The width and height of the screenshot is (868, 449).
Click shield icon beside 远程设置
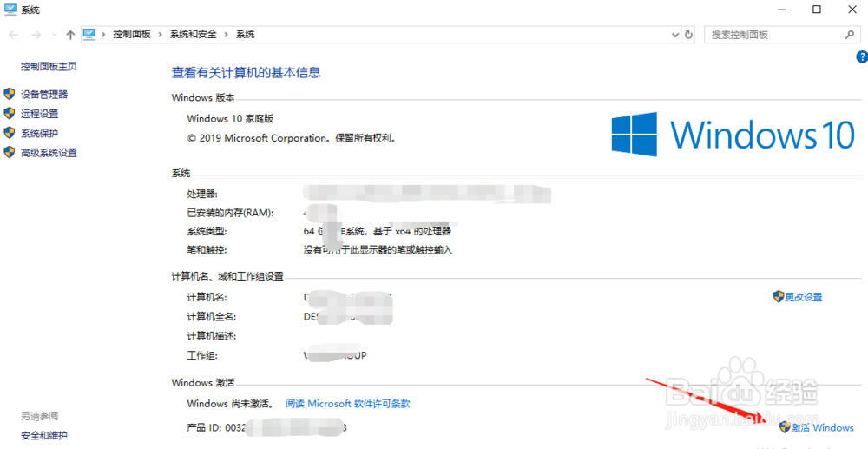tap(9, 113)
